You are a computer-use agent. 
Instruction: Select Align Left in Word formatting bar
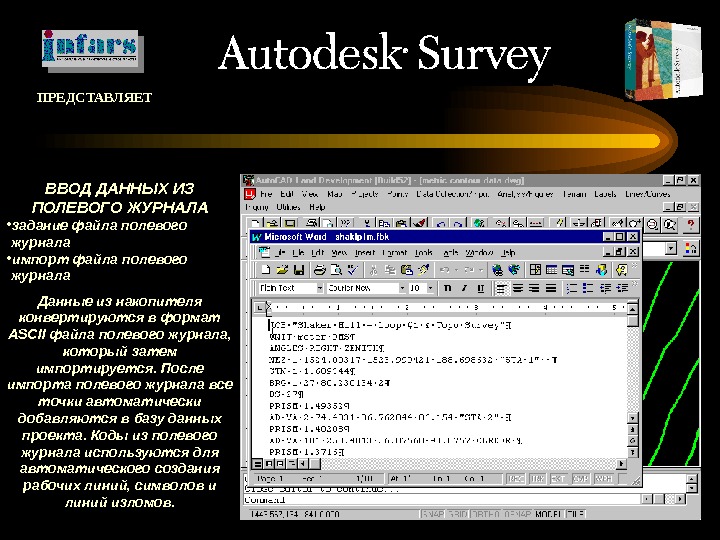coord(501,288)
